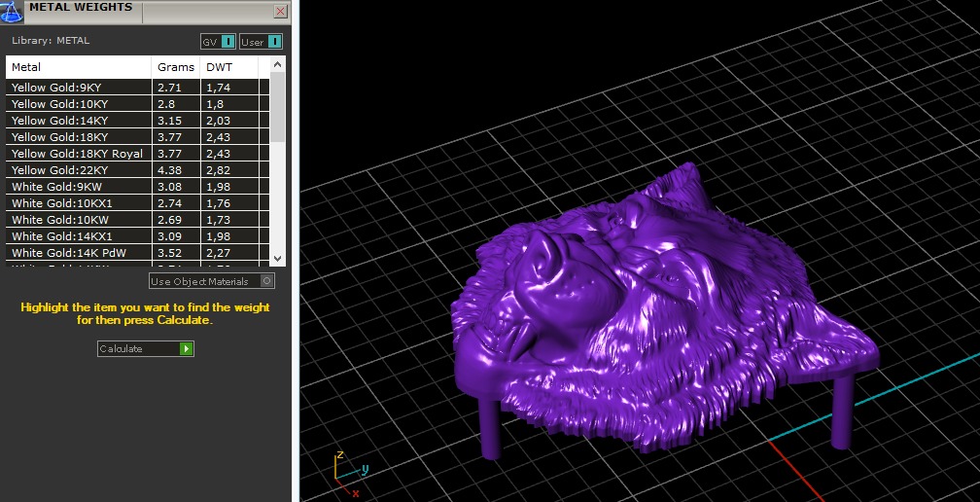Toggle the User library switch
This screenshot has height=502, width=980.
pos(262,42)
